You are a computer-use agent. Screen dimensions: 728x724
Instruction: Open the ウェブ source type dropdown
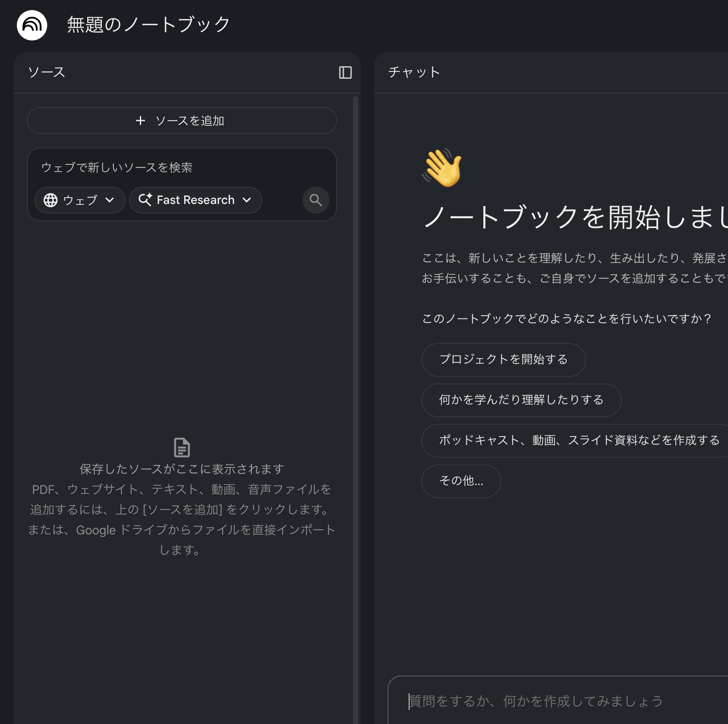click(80, 200)
